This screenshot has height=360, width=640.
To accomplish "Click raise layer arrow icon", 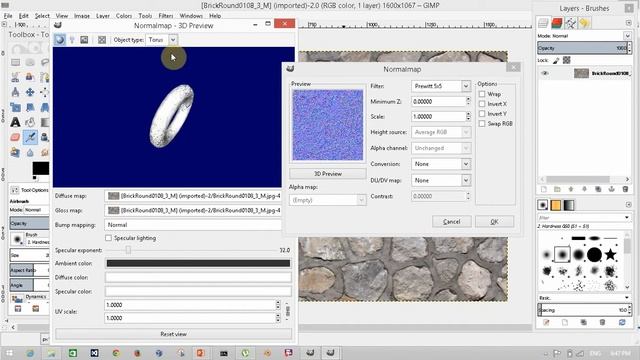I will pos(571,189).
